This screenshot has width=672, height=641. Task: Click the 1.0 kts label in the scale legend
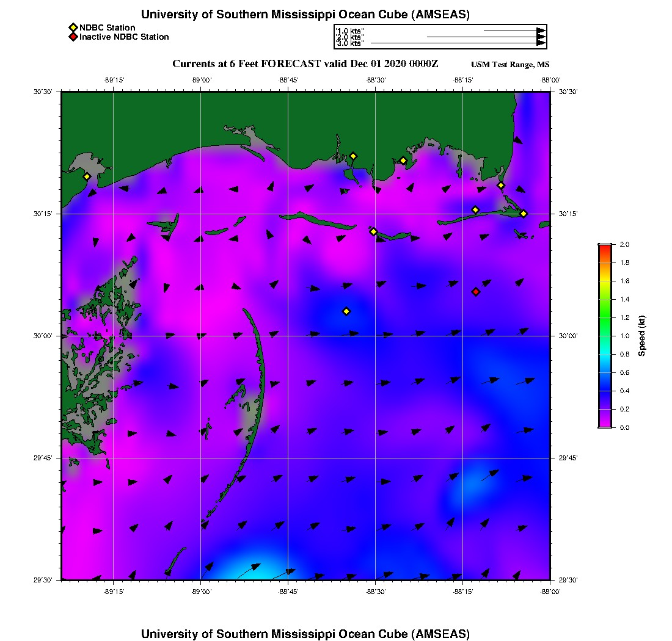coord(351,31)
